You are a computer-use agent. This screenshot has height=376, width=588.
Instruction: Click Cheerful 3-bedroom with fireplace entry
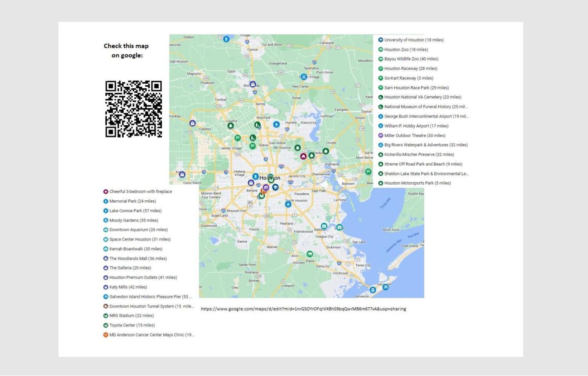point(137,192)
